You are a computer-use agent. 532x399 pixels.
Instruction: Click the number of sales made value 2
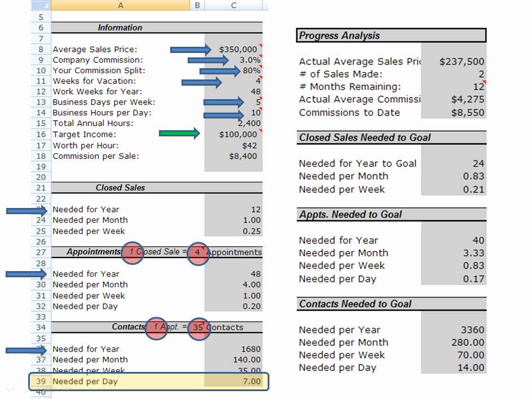454,74
